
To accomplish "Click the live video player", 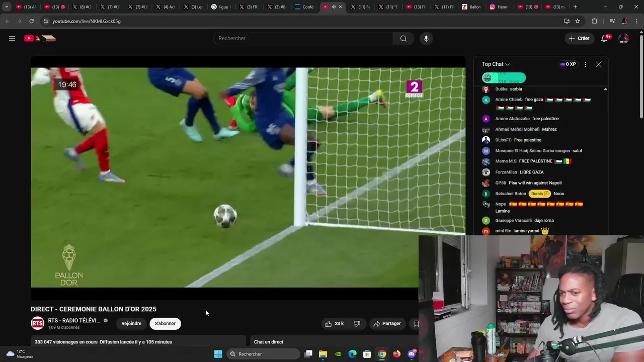I will (248, 177).
